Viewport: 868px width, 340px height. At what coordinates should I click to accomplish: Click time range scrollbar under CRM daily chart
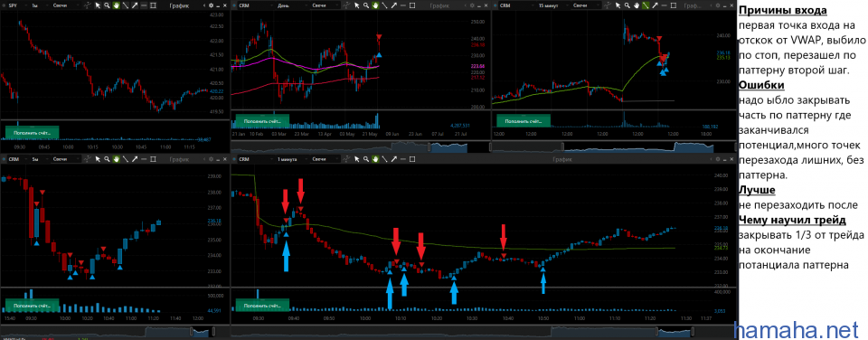360,146
